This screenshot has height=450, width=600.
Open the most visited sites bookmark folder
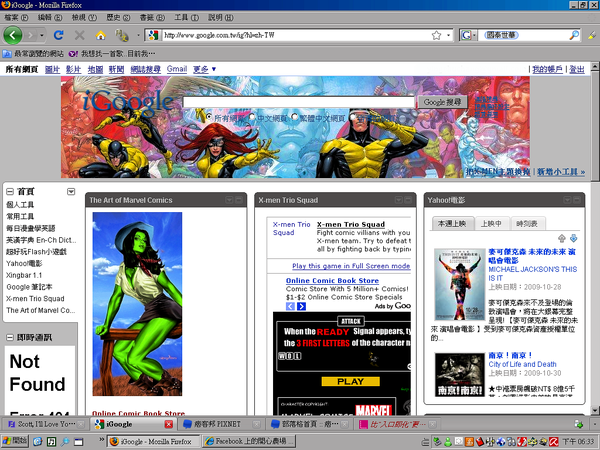(x=33, y=54)
